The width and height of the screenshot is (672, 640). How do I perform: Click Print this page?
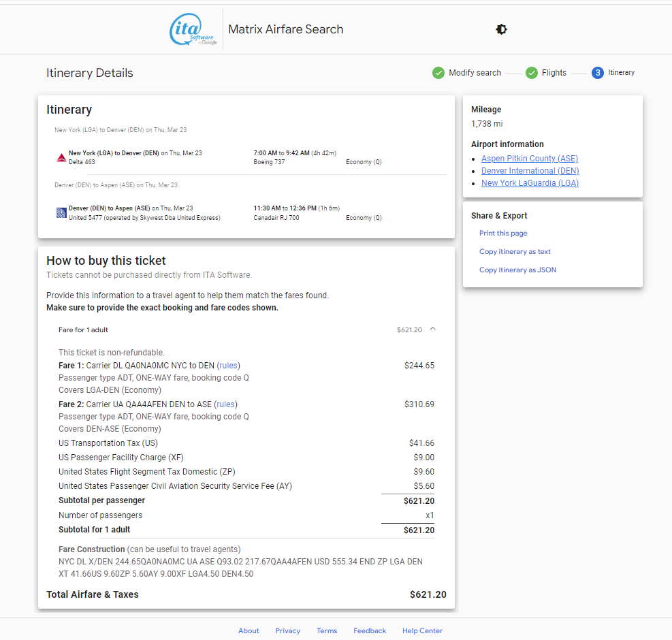click(x=503, y=234)
